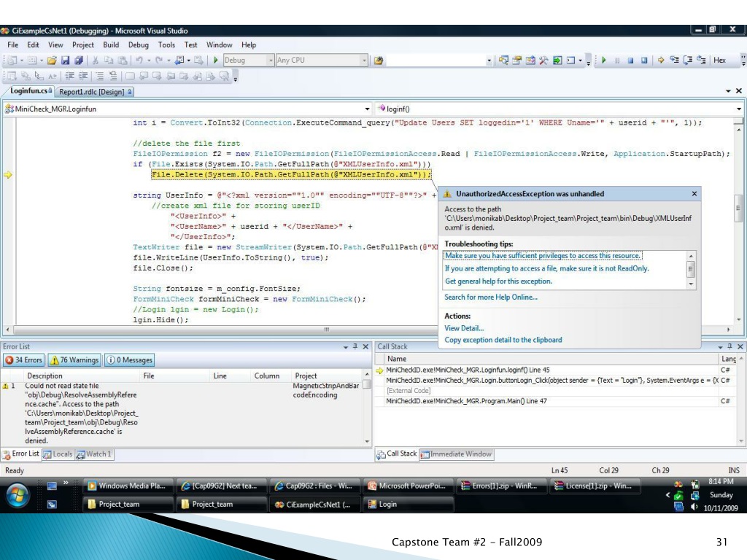Screen dimensions: 747x560
Task: Switch to the Locals tab
Action: pyautogui.click(x=58, y=454)
